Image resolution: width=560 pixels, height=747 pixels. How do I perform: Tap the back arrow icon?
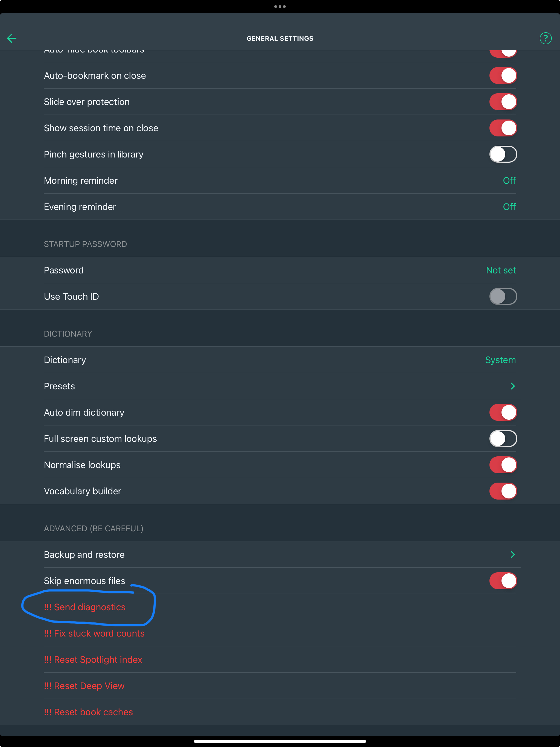coord(12,38)
